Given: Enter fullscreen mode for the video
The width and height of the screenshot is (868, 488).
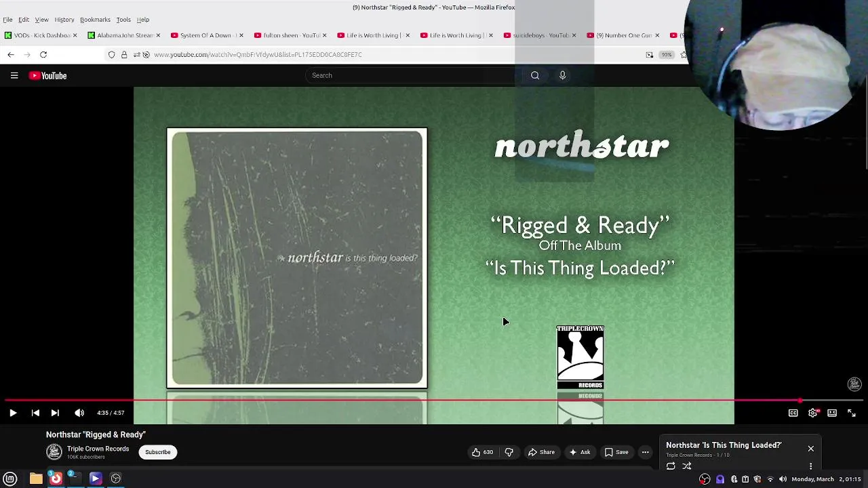Looking at the screenshot, I should (x=852, y=413).
